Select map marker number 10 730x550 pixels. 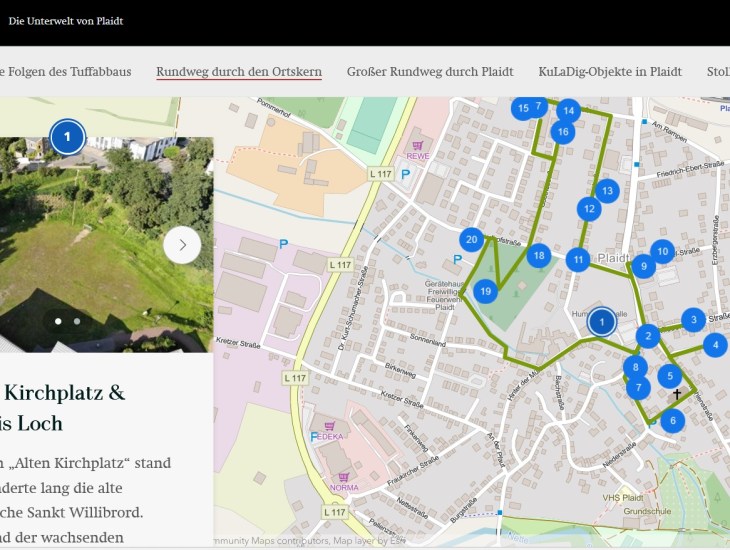tap(662, 251)
